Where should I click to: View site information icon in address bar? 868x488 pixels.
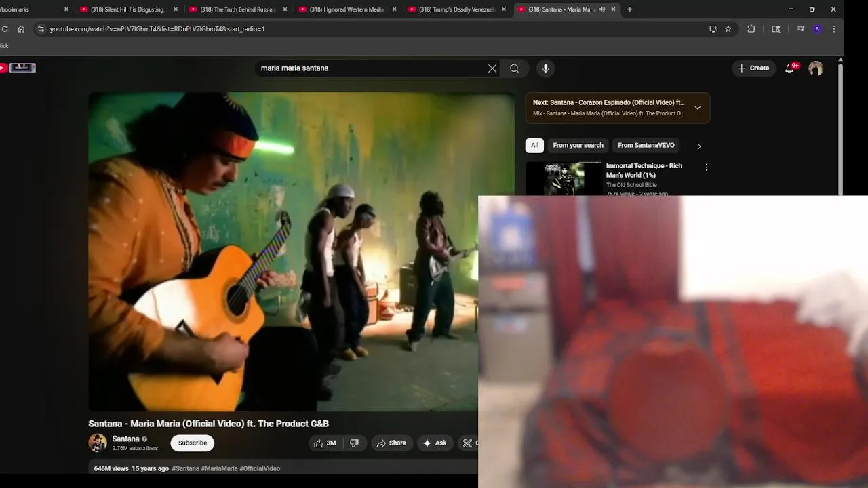[41, 29]
